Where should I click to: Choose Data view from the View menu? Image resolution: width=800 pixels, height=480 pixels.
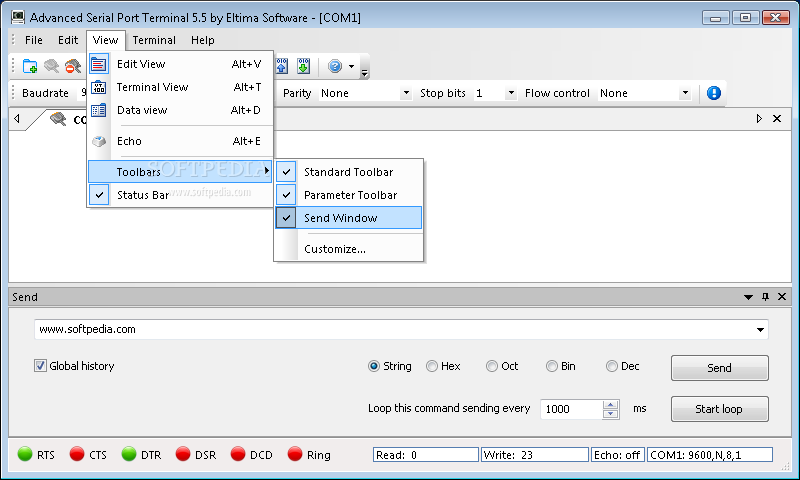point(180,110)
